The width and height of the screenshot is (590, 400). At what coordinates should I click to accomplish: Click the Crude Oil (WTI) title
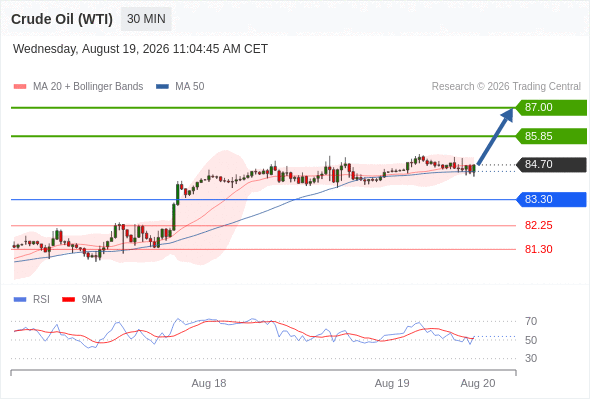(x=62, y=19)
